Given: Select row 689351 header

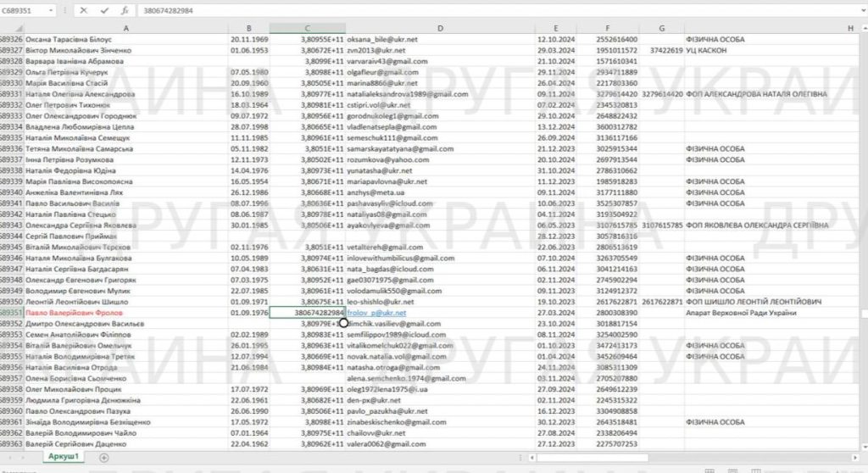Looking at the screenshot, I should point(11,313).
